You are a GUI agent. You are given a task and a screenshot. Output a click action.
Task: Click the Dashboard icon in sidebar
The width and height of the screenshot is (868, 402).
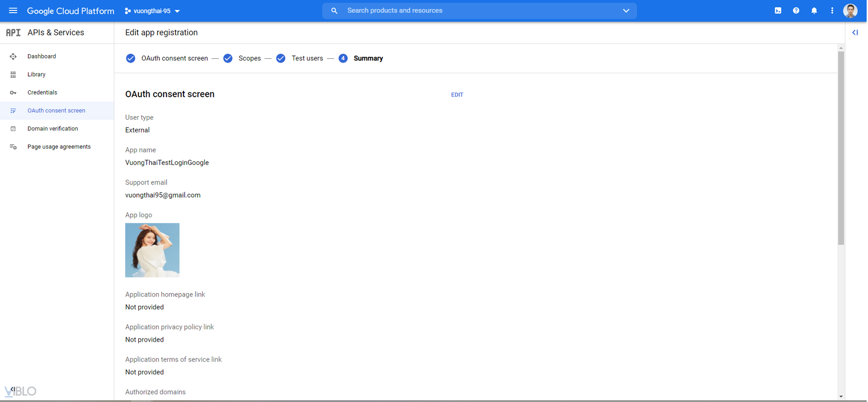pyautogui.click(x=13, y=56)
